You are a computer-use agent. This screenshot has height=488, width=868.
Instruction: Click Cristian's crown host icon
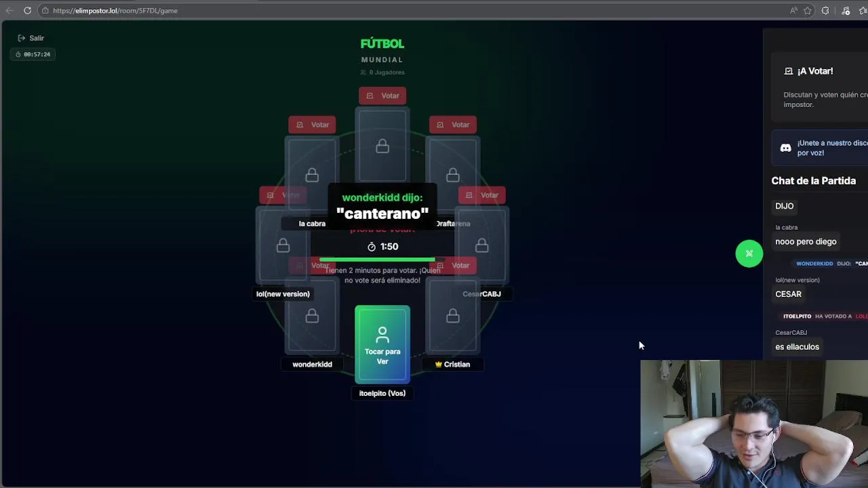(439, 365)
